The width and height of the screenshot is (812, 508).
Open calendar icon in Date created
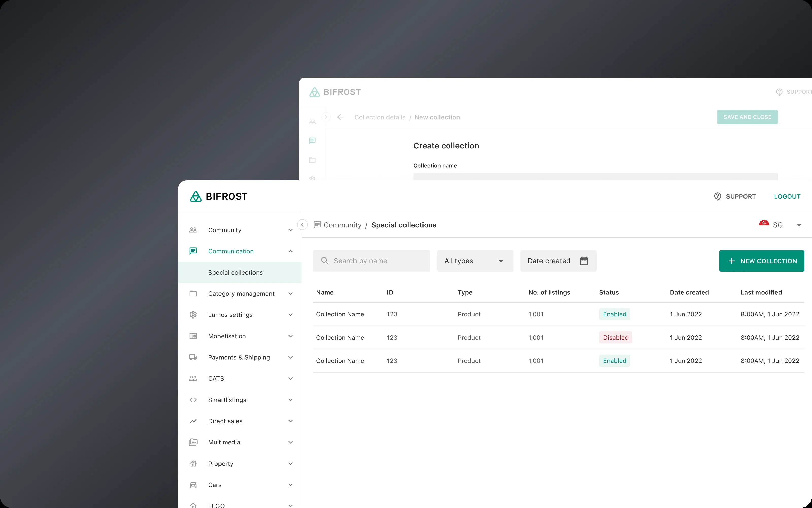[584, 261]
